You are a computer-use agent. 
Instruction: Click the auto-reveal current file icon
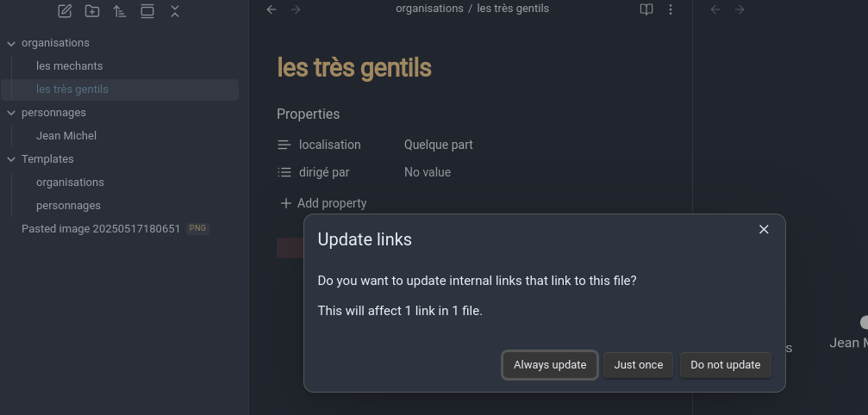tap(147, 11)
